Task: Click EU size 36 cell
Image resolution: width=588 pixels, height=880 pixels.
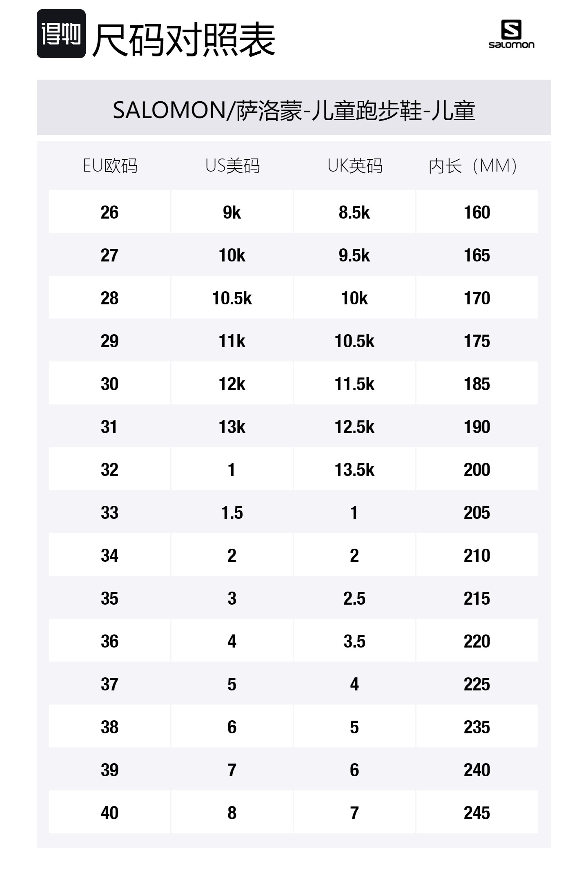Action: [x=109, y=641]
